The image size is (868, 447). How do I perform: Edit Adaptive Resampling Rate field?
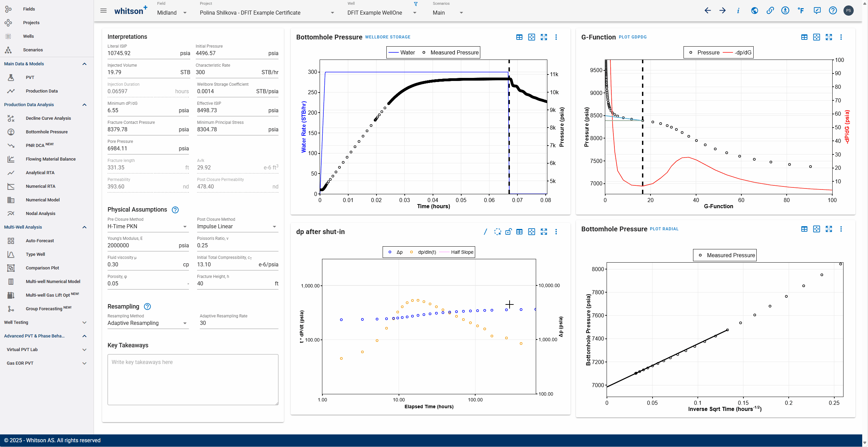tap(239, 323)
